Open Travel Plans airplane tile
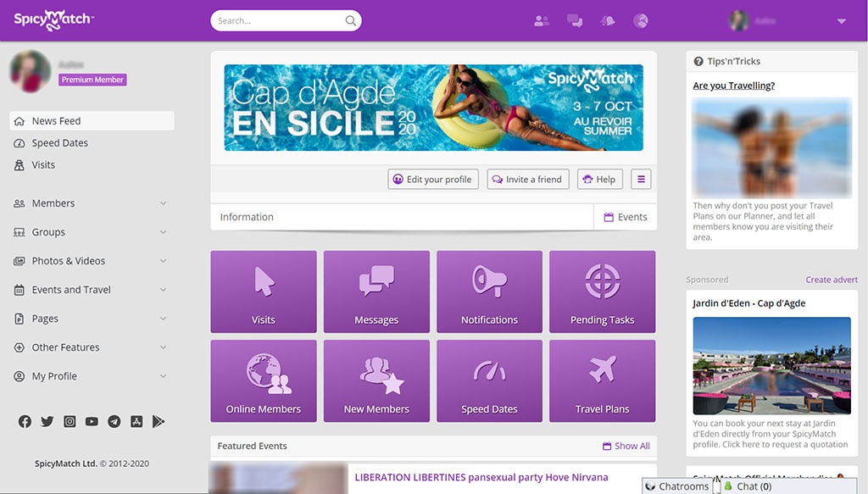Viewport: 868px width, 494px height. point(602,380)
